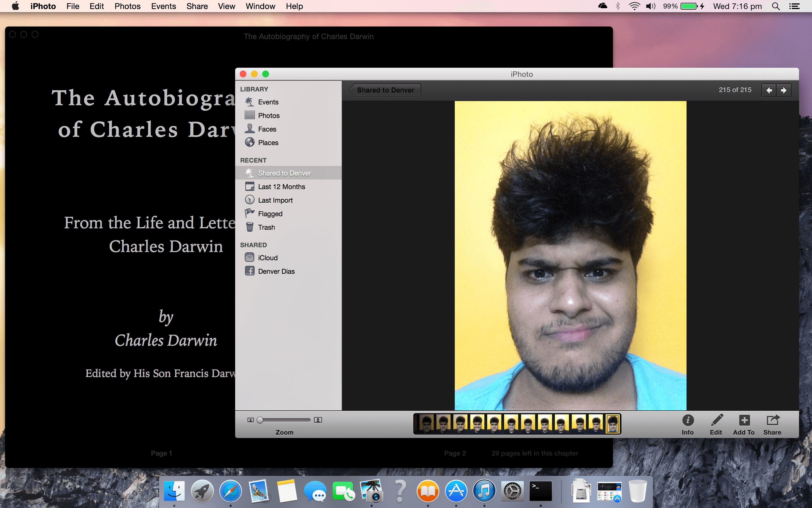Open Notes from the Dock
Image resolution: width=812 pixels, height=508 pixels.
[x=287, y=491]
